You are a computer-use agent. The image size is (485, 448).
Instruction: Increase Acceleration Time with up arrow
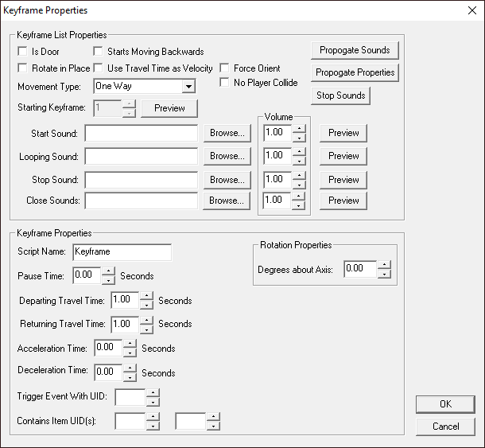[x=130, y=344]
